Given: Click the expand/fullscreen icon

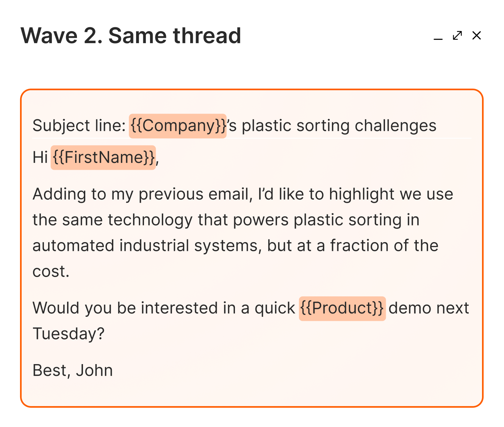Looking at the screenshot, I should tap(458, 36).
